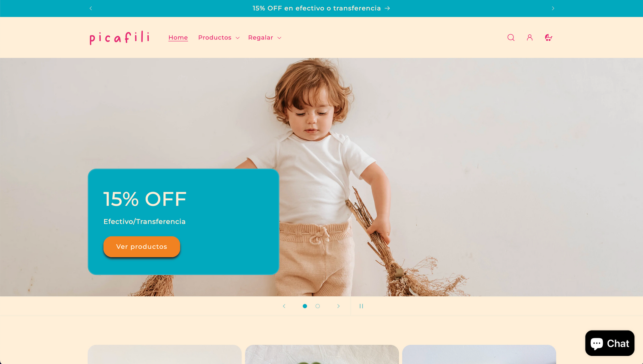Viewport: 643px width, 364px height.
Task: Click the middle product collection thumbnail
Action: 322,355
